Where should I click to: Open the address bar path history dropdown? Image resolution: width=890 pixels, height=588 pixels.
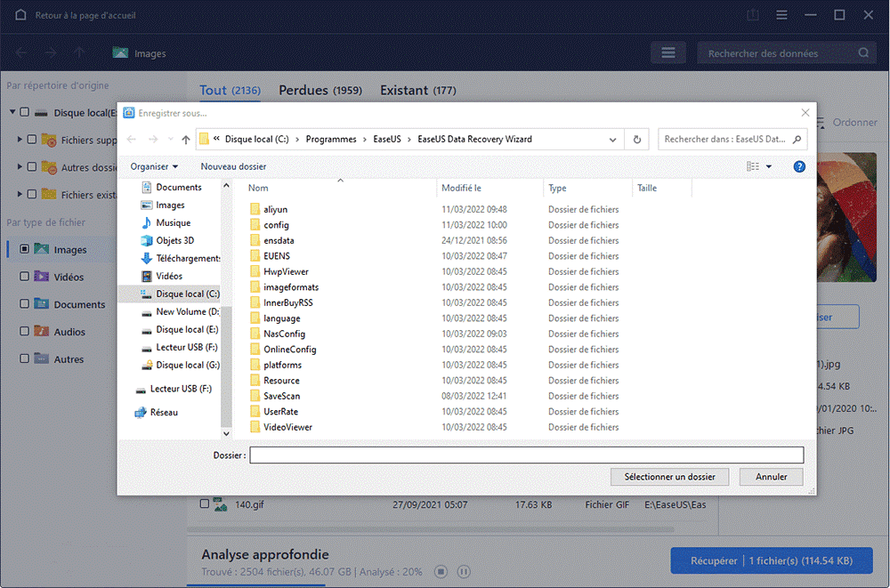[x=612, y=140]
